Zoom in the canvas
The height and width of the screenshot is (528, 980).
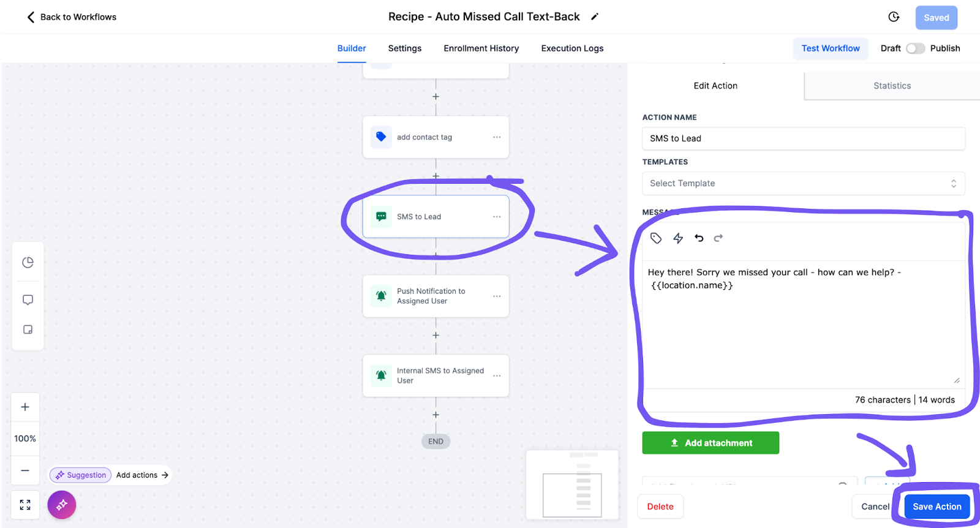click(x=25, y=407)
